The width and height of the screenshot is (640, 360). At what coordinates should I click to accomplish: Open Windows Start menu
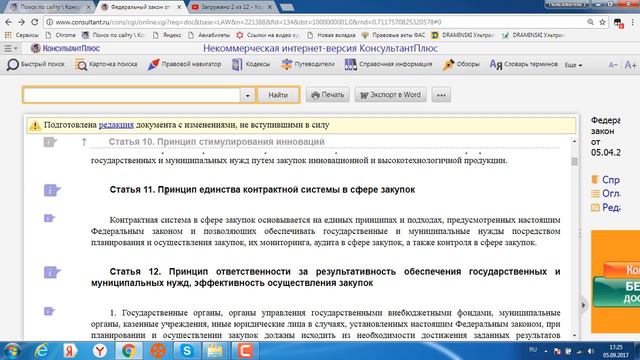click(11, 351)
